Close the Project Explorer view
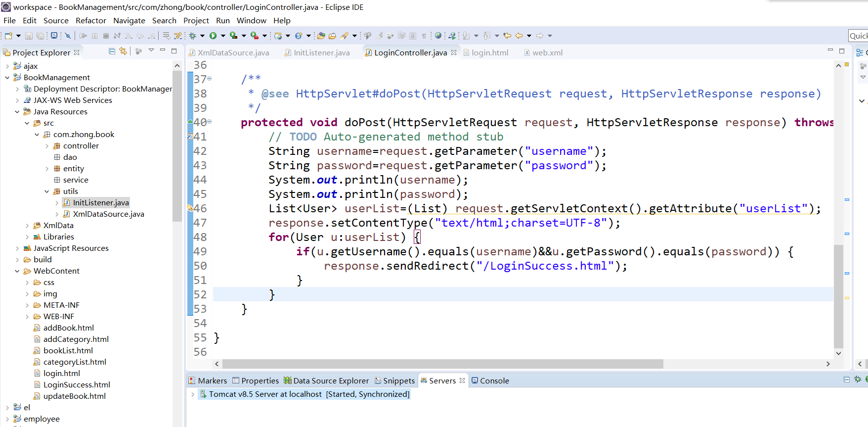 (77, 52)
